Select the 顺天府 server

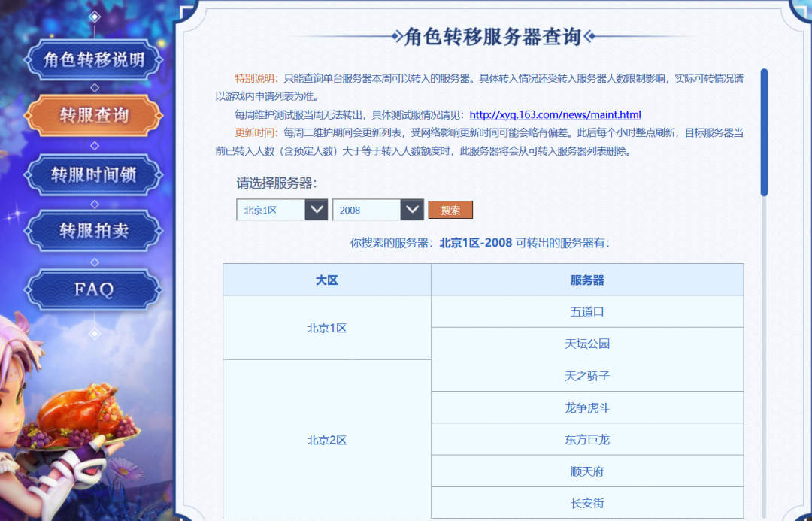[586, 471]
